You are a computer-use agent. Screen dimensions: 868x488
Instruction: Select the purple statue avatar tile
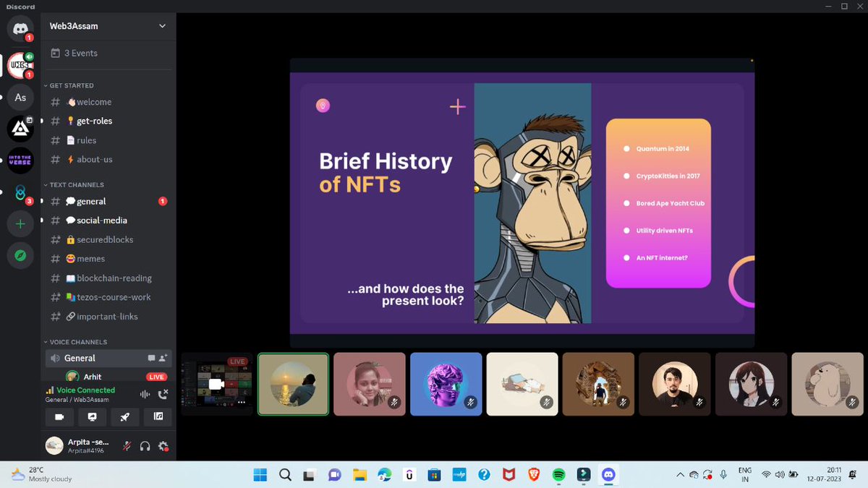446,384
